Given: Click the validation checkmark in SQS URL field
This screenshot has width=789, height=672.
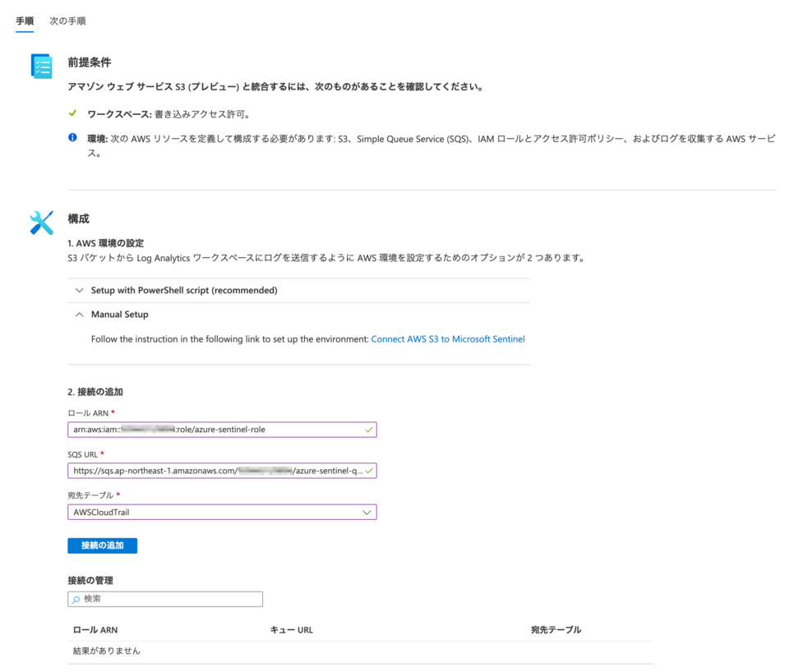Looking at the screenshot, I should (367, 471).
